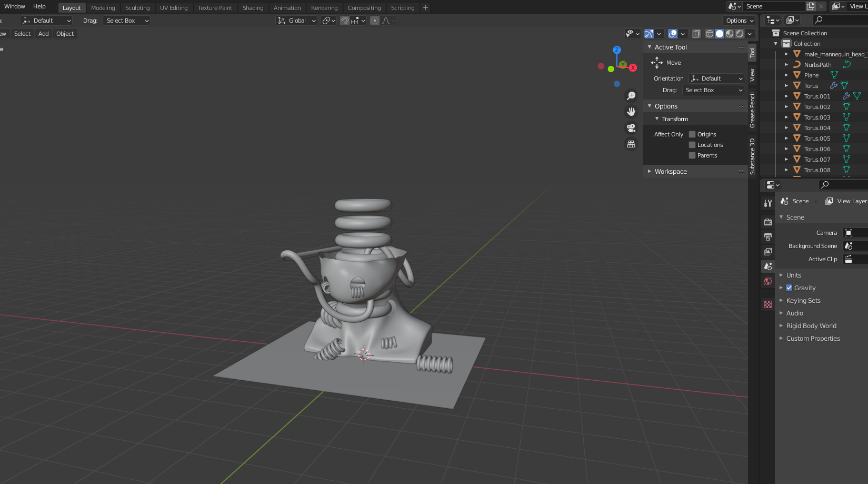Open the Output properties tab

click(768, 236)
